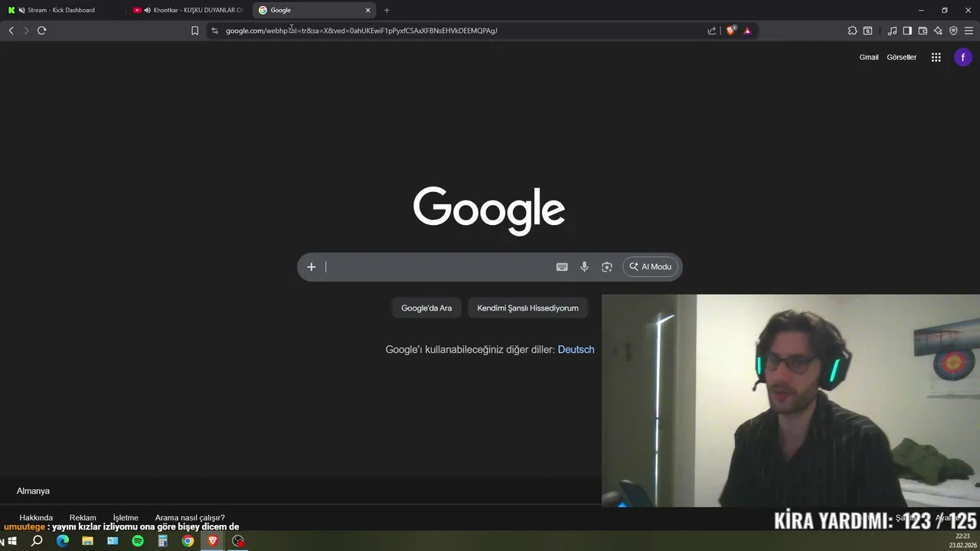Image resolution: width=980 pixels, height=551 pixels.
Task: Open the browser hamburger main menu
Action: pyautogui.click(x=969, y=31)
